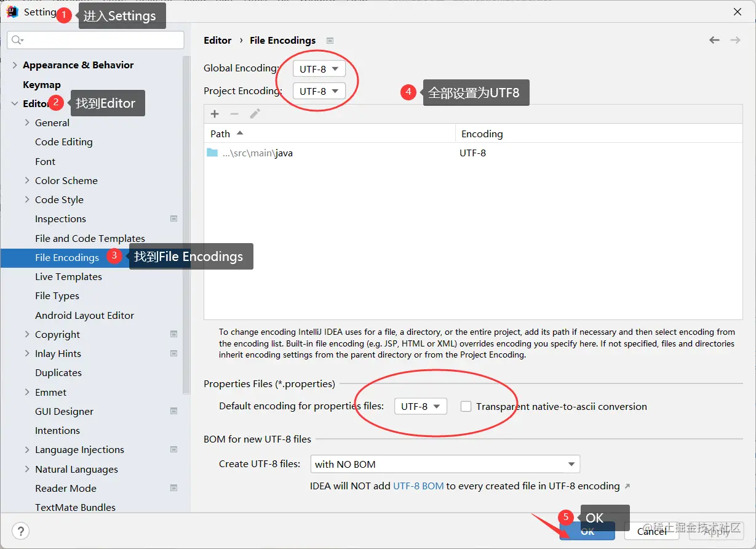Open Reader Mode settings page
The image size is (756, 549).
[66, 488]
